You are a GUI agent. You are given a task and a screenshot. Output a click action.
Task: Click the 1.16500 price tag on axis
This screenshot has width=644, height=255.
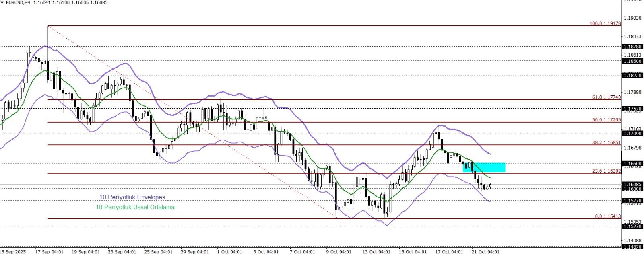coord(632,164)
